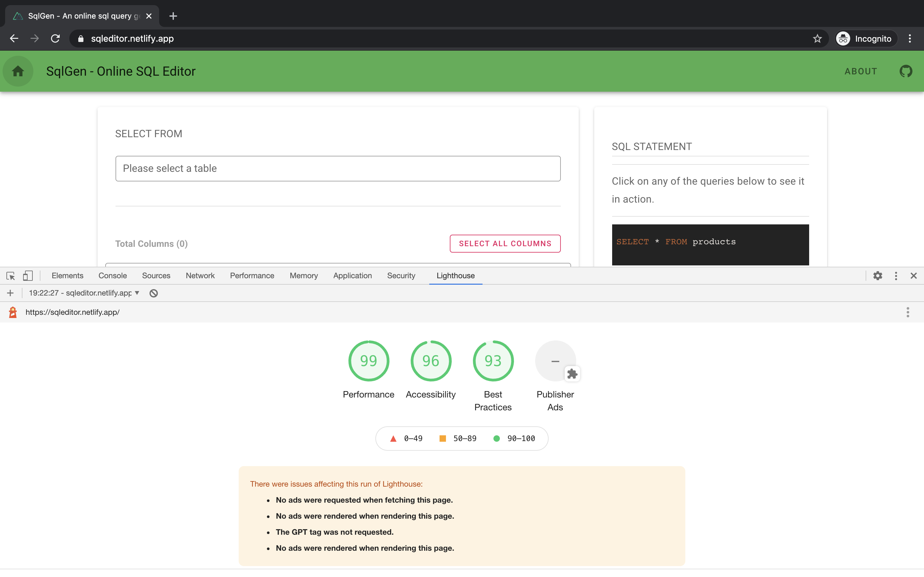Open the Lighthouse report tools menu
Viewport: 924px width, 577px height.
point(908,312)
